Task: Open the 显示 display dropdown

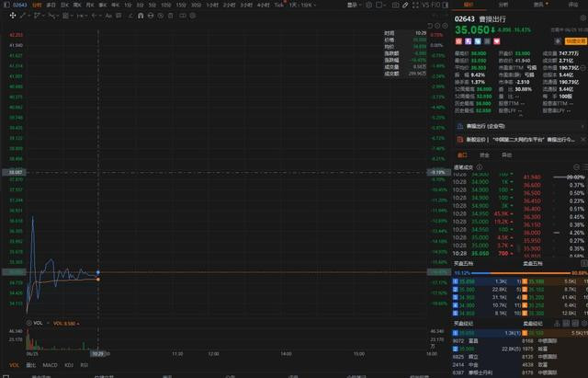Action: (x=354, y=5)
